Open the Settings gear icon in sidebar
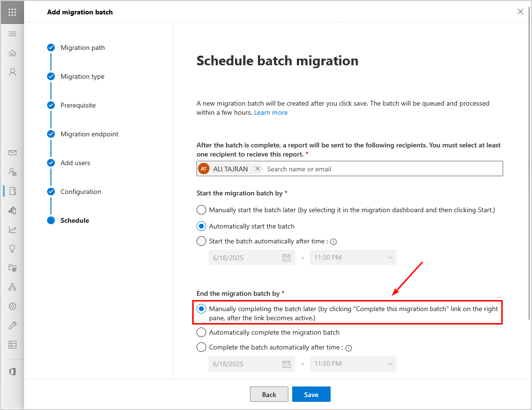Image resolution: width=532 pixels, height=410 pixels. tap(12, 306)
